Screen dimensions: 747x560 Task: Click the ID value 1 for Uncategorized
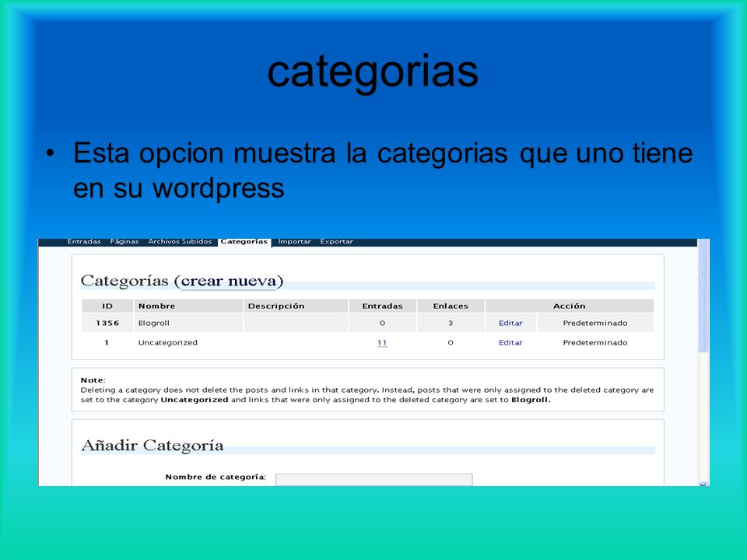point(107,342)
